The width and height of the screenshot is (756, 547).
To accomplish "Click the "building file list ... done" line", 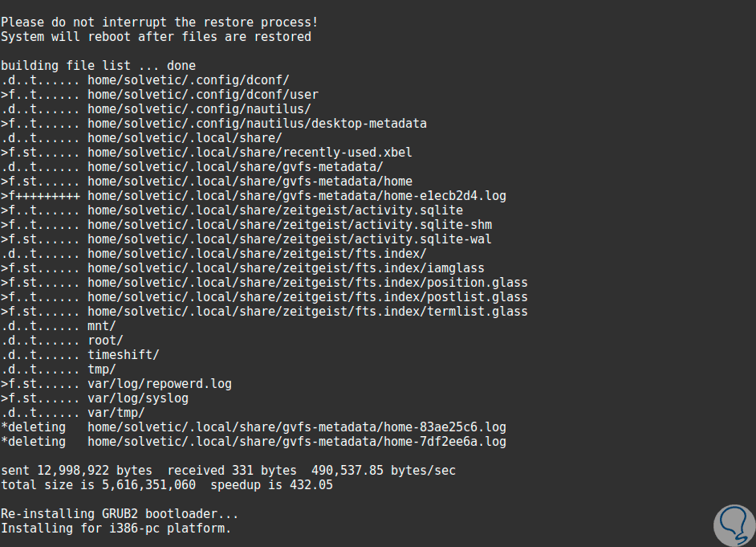I will (98, 65).
